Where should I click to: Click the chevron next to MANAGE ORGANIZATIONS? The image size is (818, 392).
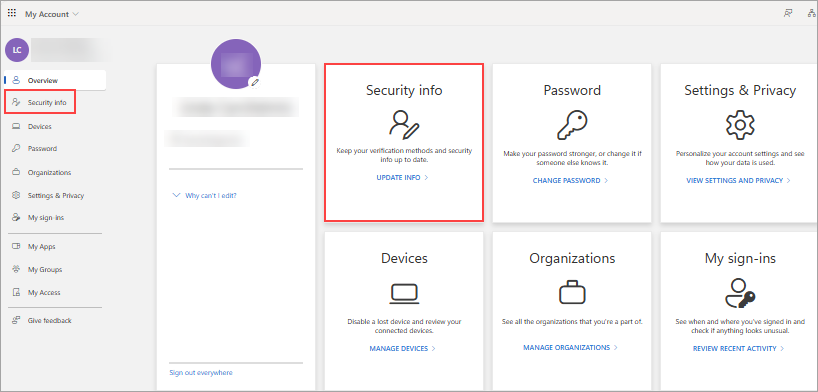pyautogui.click(x=616, y=347)
